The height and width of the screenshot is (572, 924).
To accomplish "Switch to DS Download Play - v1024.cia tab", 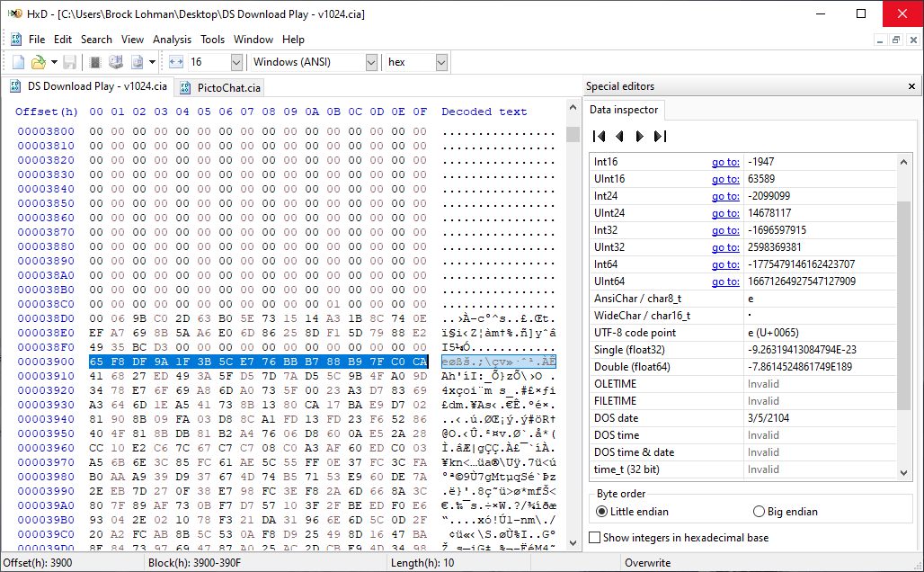I will [x=89, y=86].
